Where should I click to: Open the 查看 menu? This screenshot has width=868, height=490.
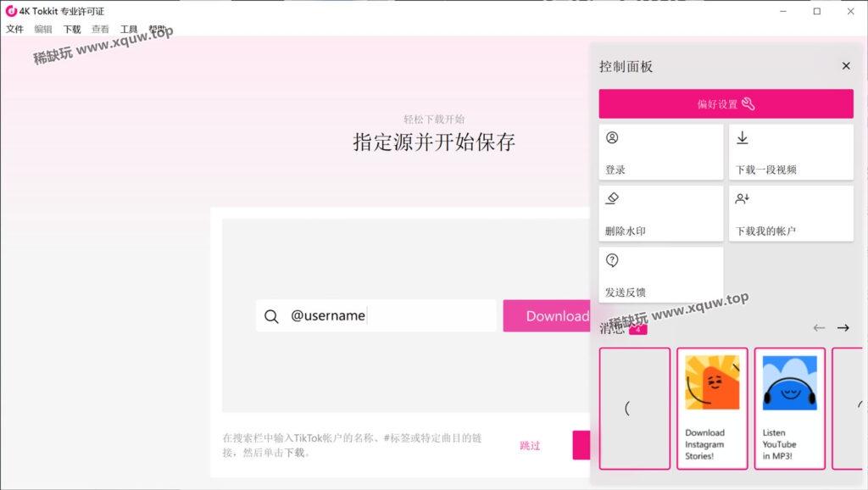click(x=100, y=30)
